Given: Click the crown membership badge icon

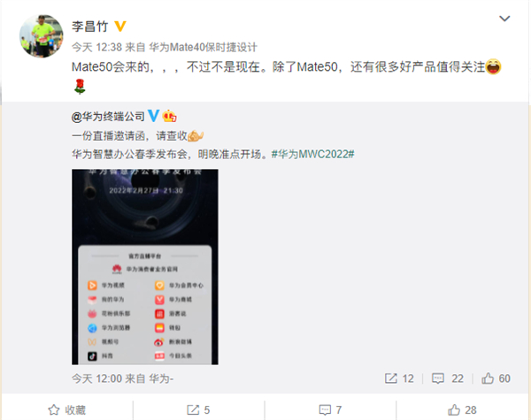Looking at the screenshot, I should tap(169, 116).
